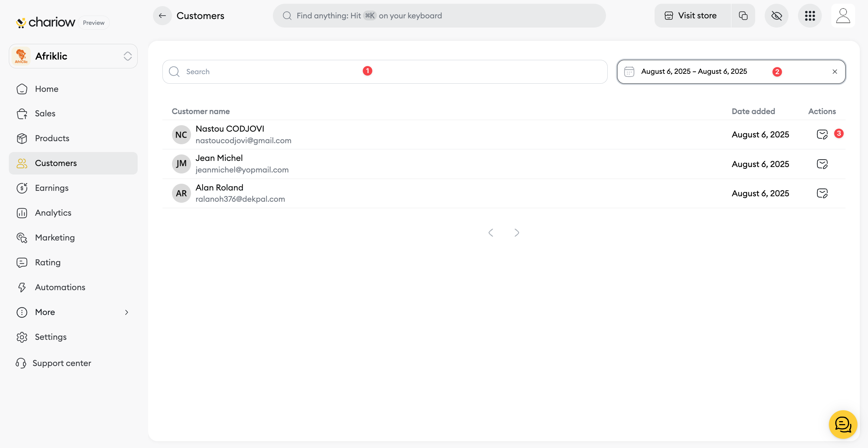Toggle the crossed-eye visibility button
This screenshot has width=868, height=448.
click(x=776, y=16)
